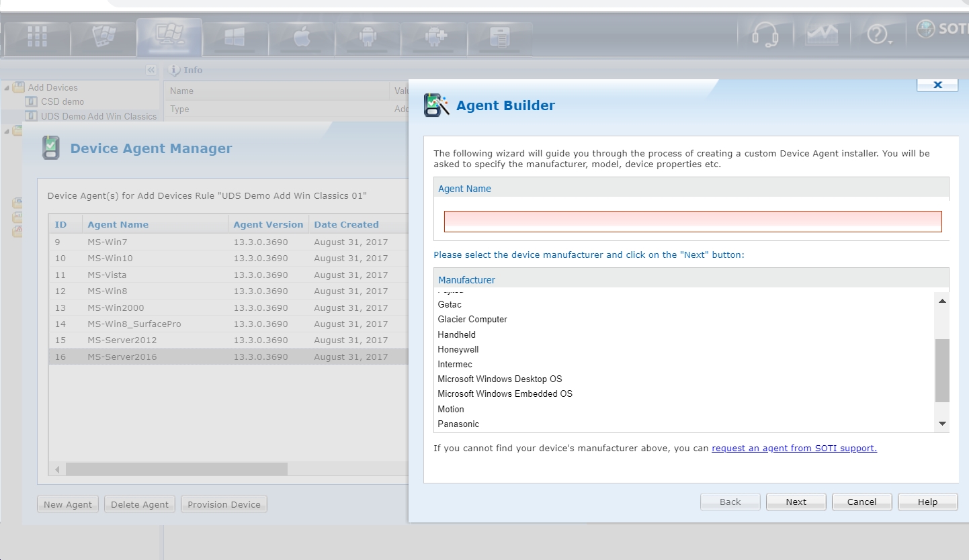Click the headset support icon
This screenshot has width=969, height=560.
coord(765,34)
